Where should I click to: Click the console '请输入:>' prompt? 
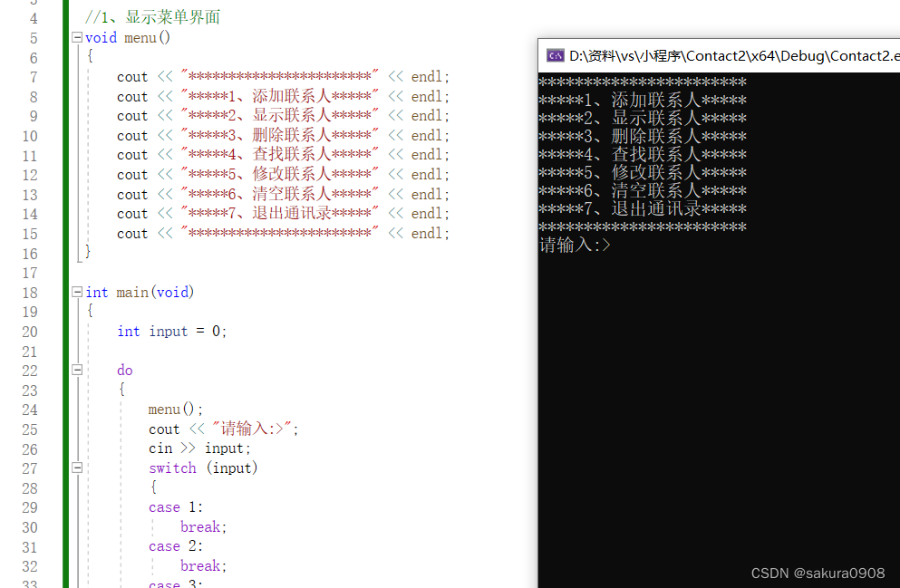tap(576, 246)
